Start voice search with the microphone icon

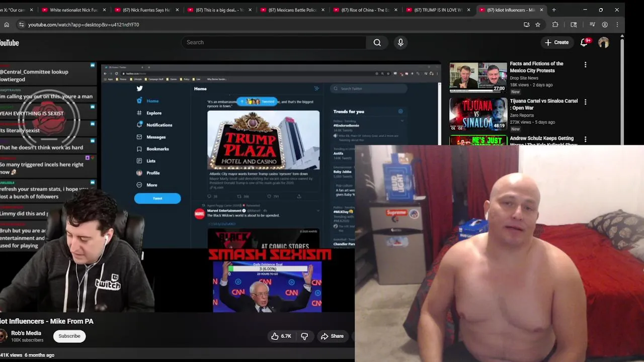pyautogui.click(x=400, y=43)
